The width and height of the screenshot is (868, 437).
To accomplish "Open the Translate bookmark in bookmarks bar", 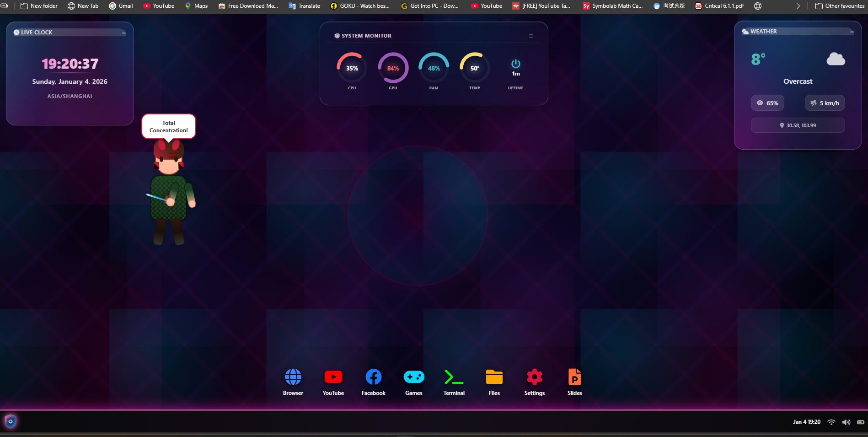I will (x=304, y=6).
